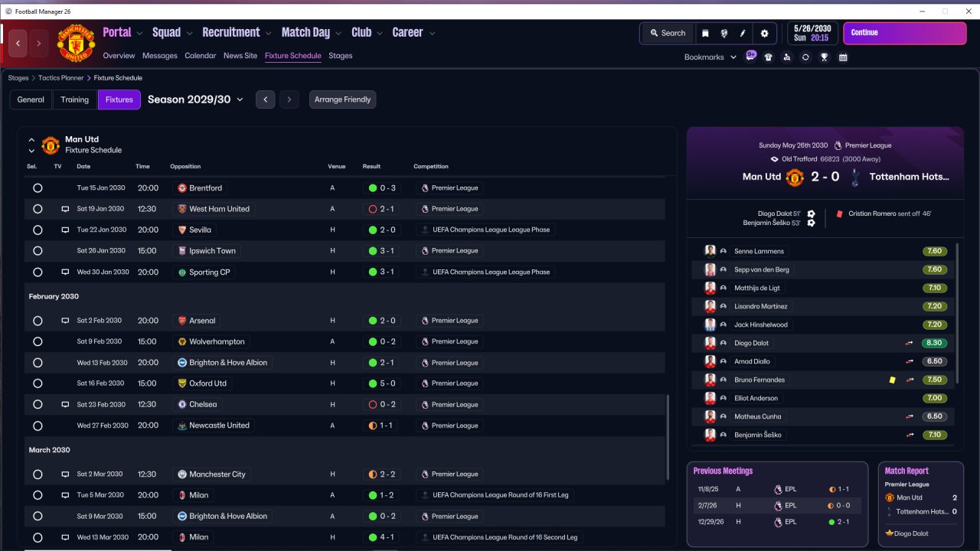Open the News Site sub-menu item

(240, 56)
